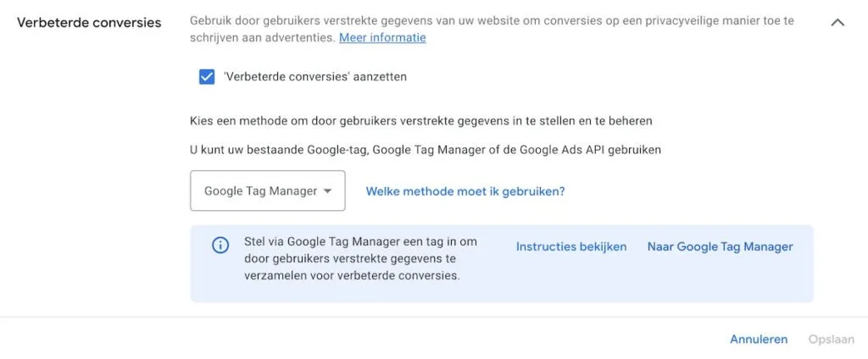Open Instructies bekijken link

[x=571, y=246]
